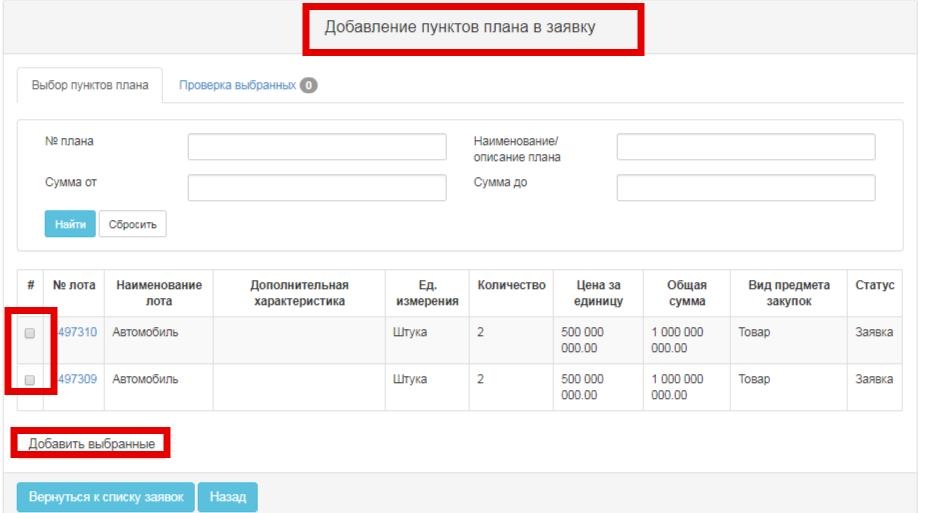Click the Сумма до input field
940x513 pixels.
[746, 188]
